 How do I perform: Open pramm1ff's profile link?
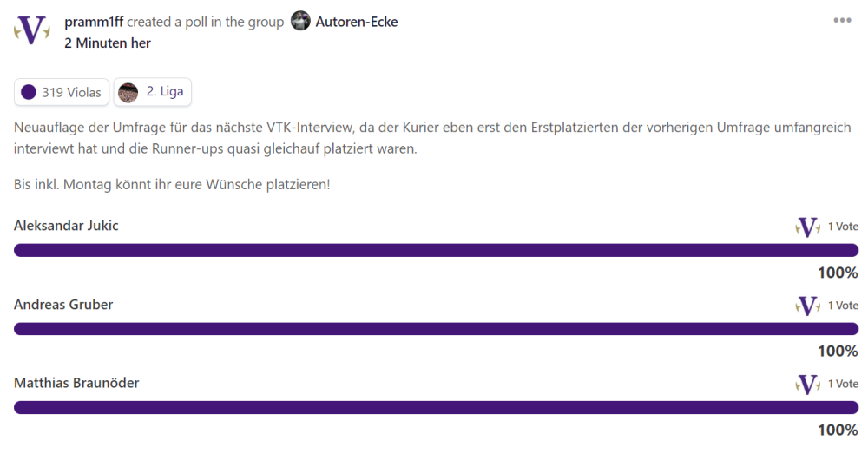(x=94, y=22)
